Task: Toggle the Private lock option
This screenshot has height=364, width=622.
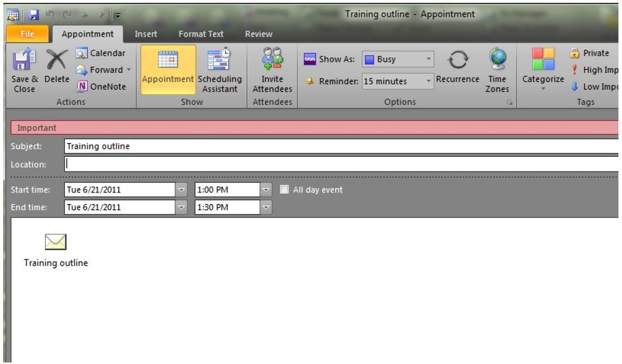Action: click(x=589, y=53)
